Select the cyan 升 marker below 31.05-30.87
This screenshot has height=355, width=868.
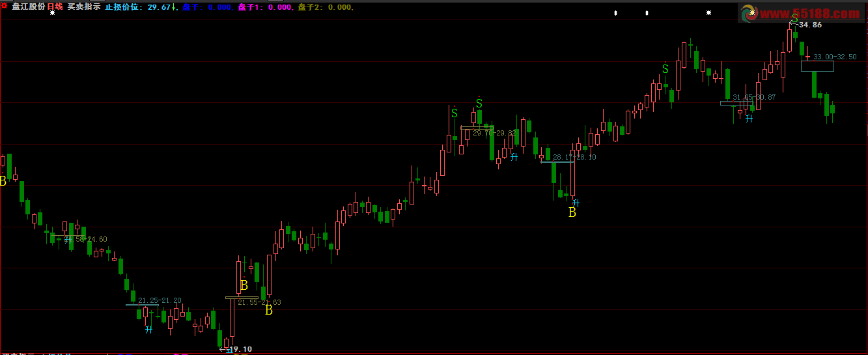(749, 119)
